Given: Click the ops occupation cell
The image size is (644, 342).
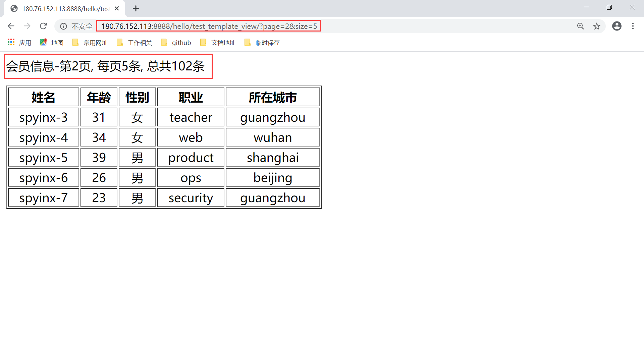Looking at the screenshot, I should [x=191, y=178].
